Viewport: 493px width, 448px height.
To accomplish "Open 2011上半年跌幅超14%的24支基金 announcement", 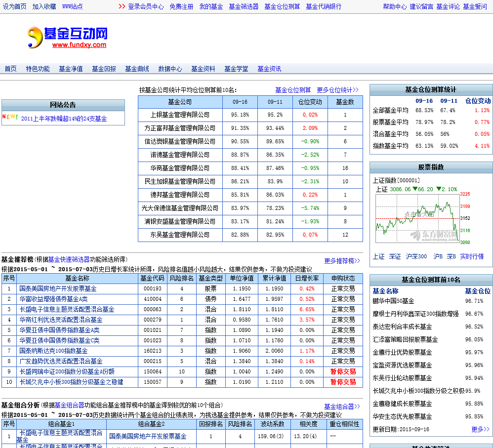I will tap(64, 119).
